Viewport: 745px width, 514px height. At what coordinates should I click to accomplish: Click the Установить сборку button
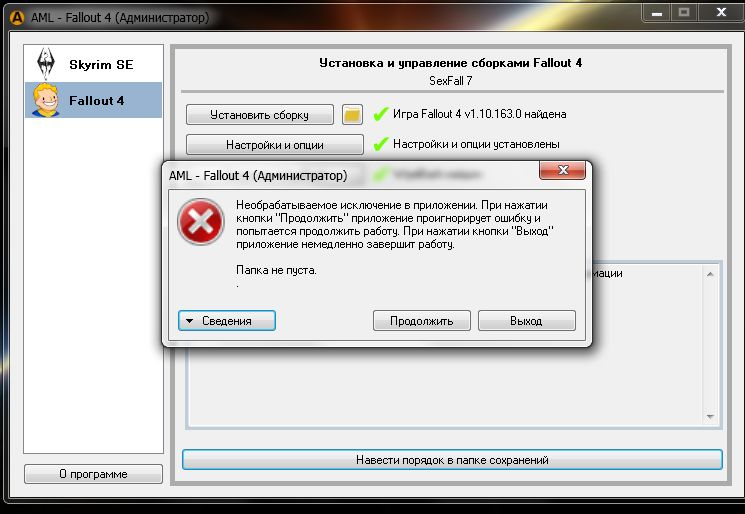tap(259, 115)
